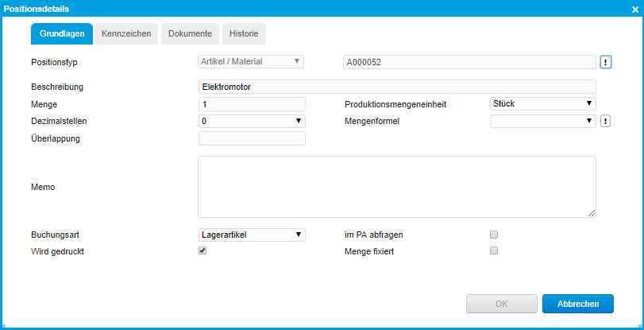The image size is (644, 330).
Task: Open the Positionstyp dropdown
Action: pyautogui.click(x=251, y=61)
